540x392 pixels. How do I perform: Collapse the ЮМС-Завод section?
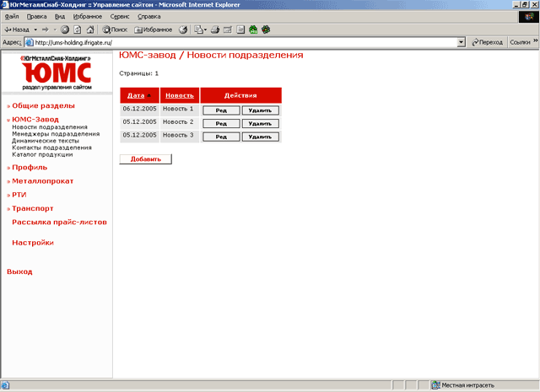[x=35, y=120]
